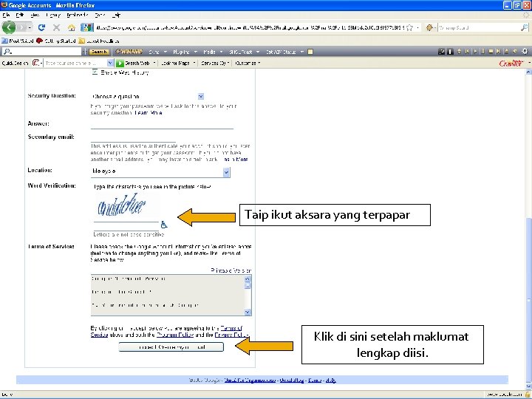
Task: Open Crawler quick search box dropdown arrow
Action: tap(110, 63)
